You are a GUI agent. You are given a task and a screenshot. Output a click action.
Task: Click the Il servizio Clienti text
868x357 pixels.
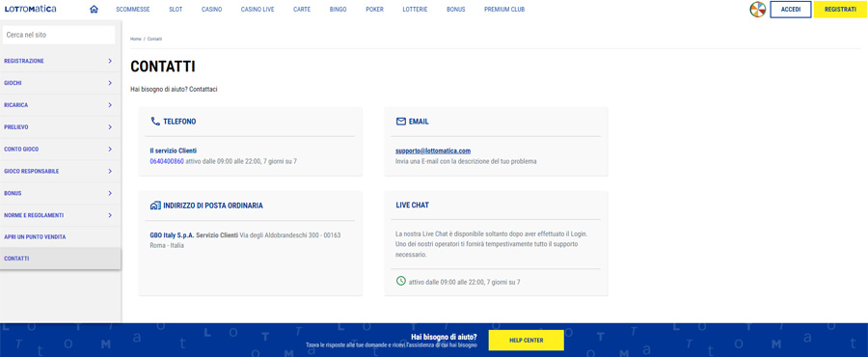(174, 151)
